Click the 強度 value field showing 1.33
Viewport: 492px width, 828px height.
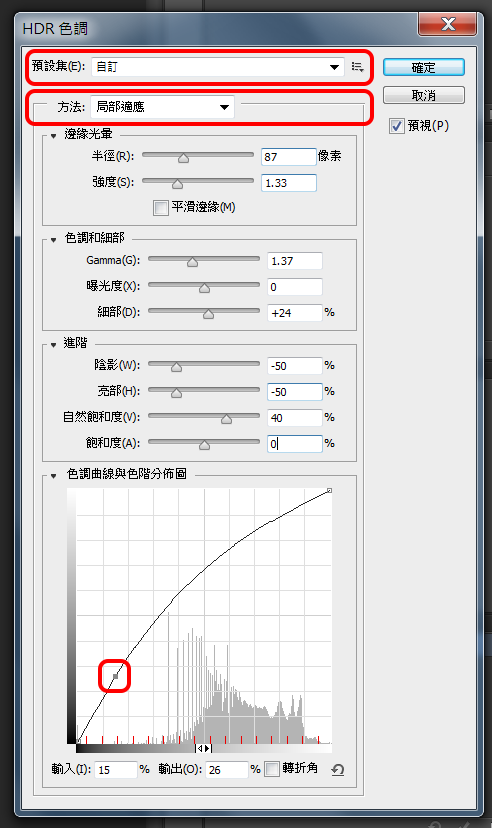[x=289, y=183]
